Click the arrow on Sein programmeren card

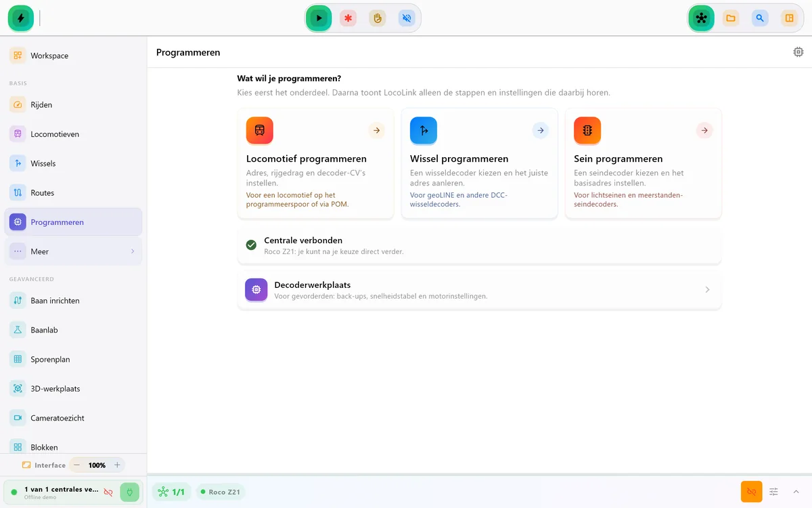704,130
